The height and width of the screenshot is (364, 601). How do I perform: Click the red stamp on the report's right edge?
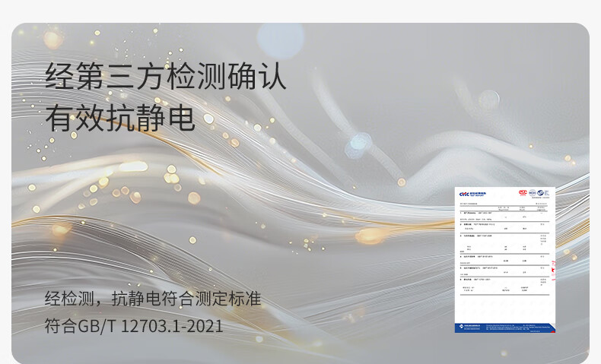coord(553,266)
